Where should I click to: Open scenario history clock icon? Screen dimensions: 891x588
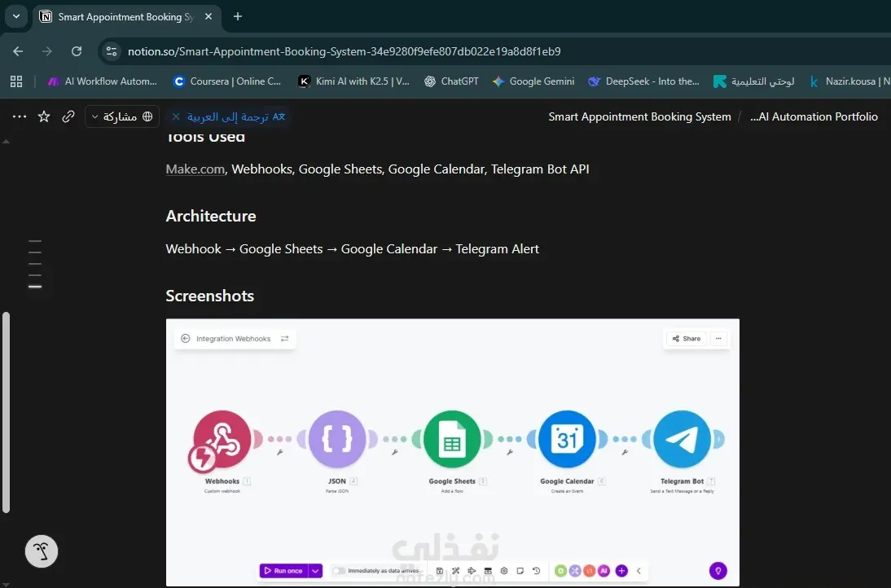536,571
